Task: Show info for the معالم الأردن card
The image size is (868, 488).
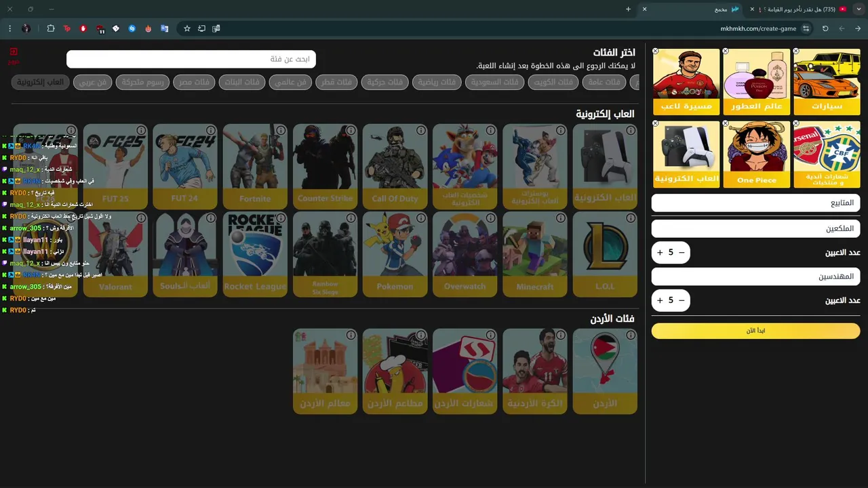Action: pos(351,335)
